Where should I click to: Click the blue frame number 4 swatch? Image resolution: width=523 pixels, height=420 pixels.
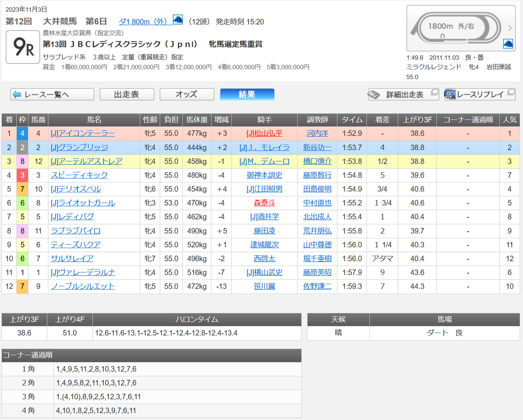pos(23,134)
